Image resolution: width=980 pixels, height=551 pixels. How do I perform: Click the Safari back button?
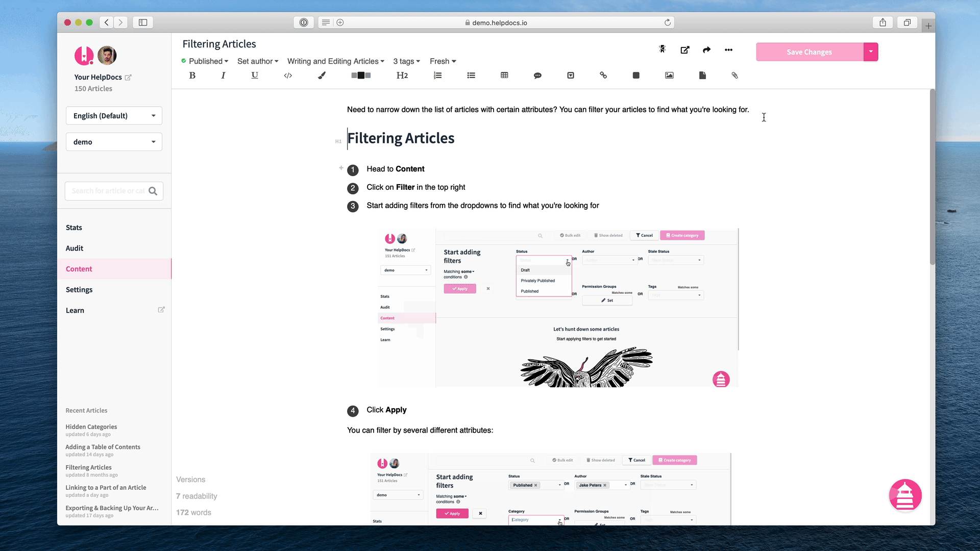107,22
